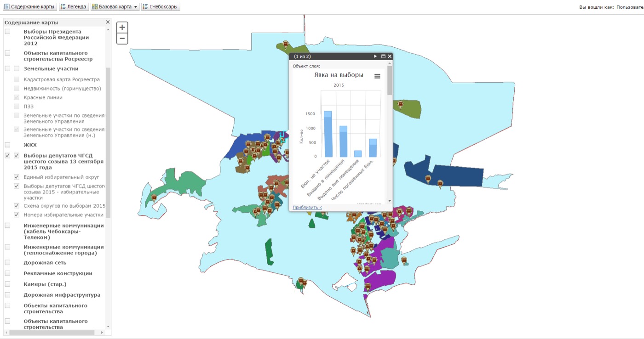Click the Бюл. на участок chart bar
The image size is (644, 339).
pyautogui.click(x=328, y=134)
